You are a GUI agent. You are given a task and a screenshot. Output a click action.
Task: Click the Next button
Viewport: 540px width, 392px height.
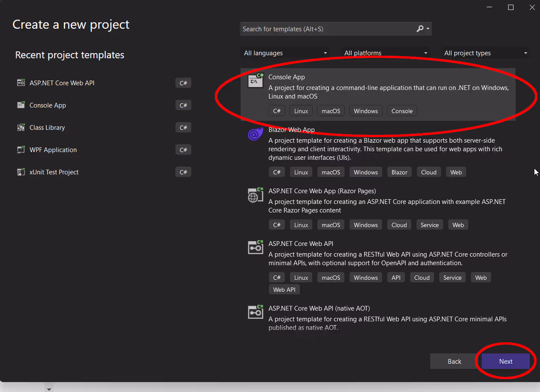506,361
